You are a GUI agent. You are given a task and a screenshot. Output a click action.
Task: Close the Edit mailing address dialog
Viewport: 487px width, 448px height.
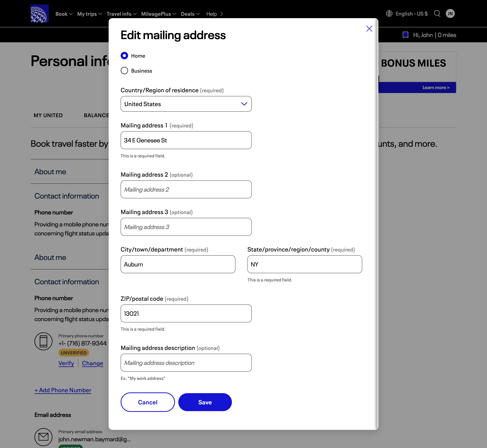(369, 29)
